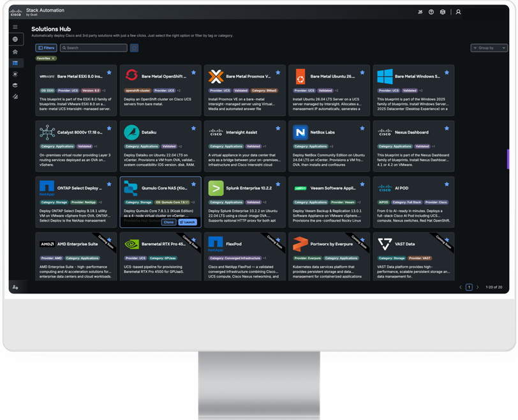Click the Provider: Veeam tag
The image size is (518, 420).
click(x=343, y=202)
